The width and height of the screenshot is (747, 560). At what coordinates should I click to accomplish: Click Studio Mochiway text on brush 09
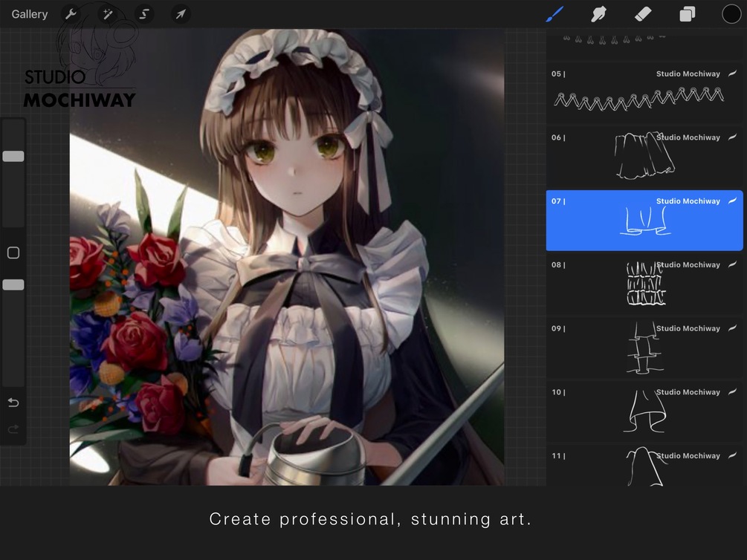pos(688,328)
